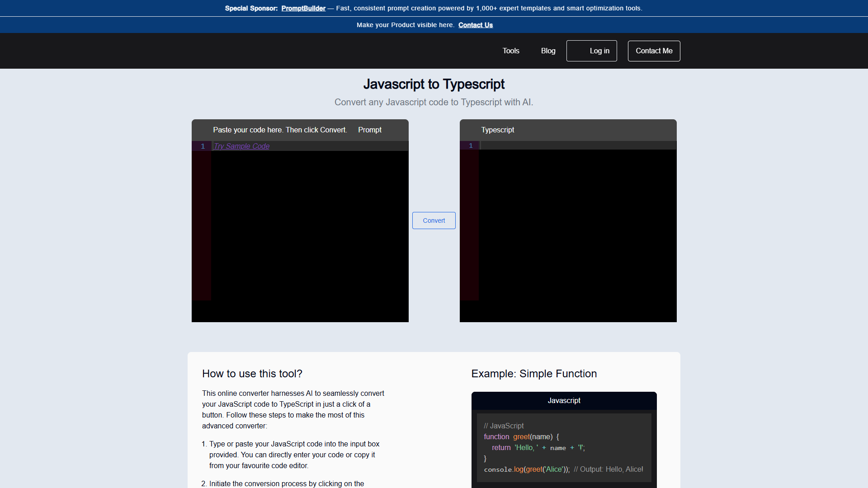Click line number 1 in the input editor
Screen dimensions: 868x488
[x=203, y=146]
